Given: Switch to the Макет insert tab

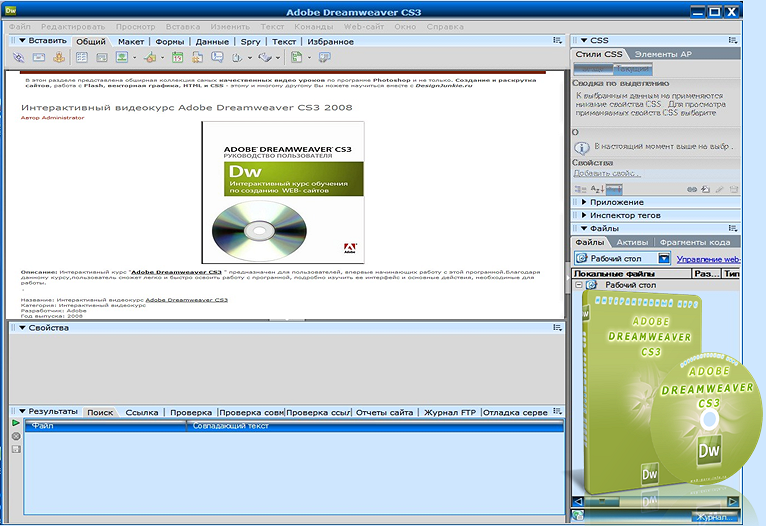Looking at the screenshot, I should coord(131,42).
